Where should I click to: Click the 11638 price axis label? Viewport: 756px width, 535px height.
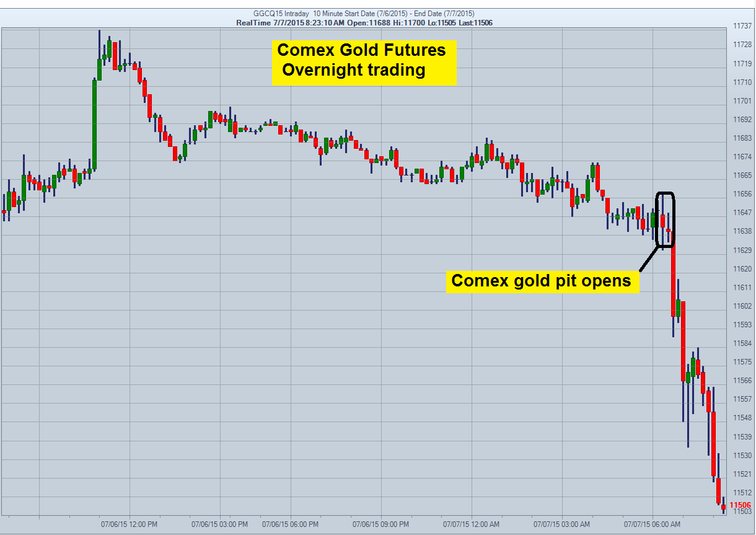tap(742, 231)
